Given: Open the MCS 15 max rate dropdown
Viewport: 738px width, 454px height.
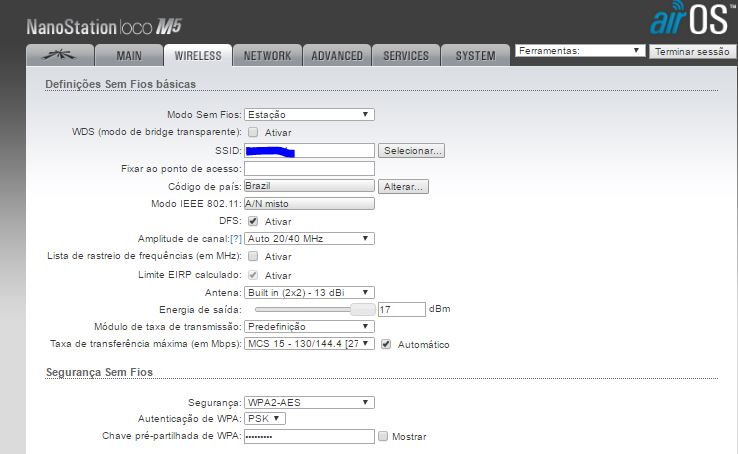Looking at the screenshot, I should (309, 343).
